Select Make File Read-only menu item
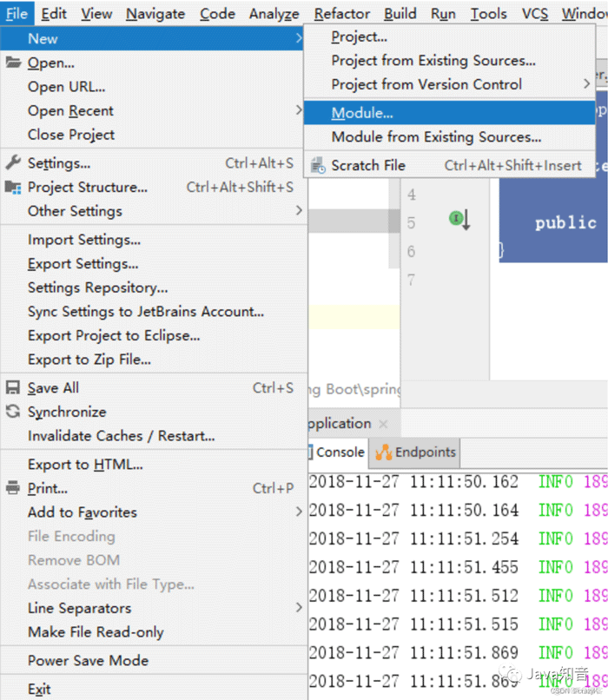The width and height of the screenshot is (608, 700). pyautogui.click(x=154, y=631)
